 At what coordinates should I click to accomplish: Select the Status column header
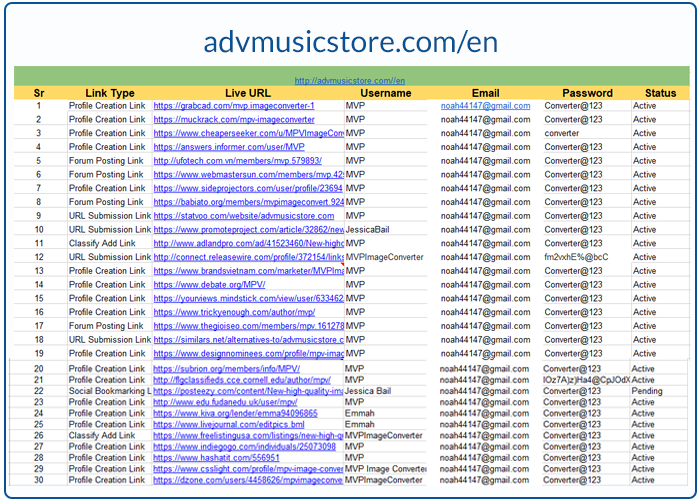coord(660,93)
